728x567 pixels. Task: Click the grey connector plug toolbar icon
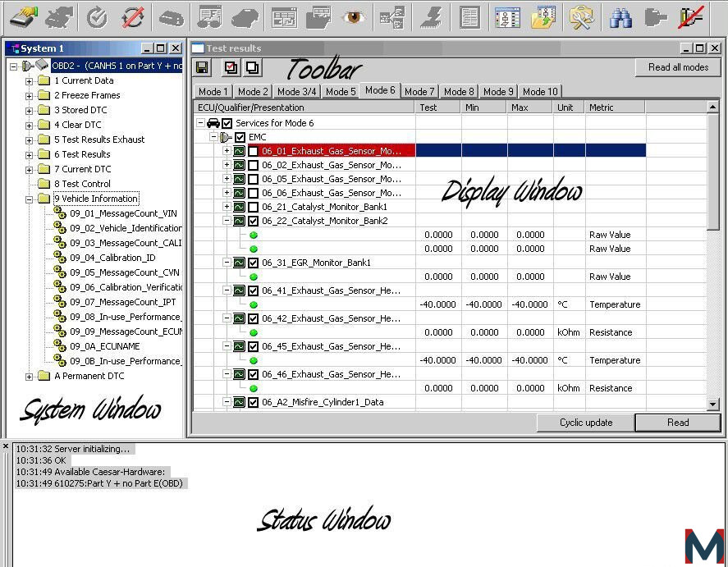656,17
